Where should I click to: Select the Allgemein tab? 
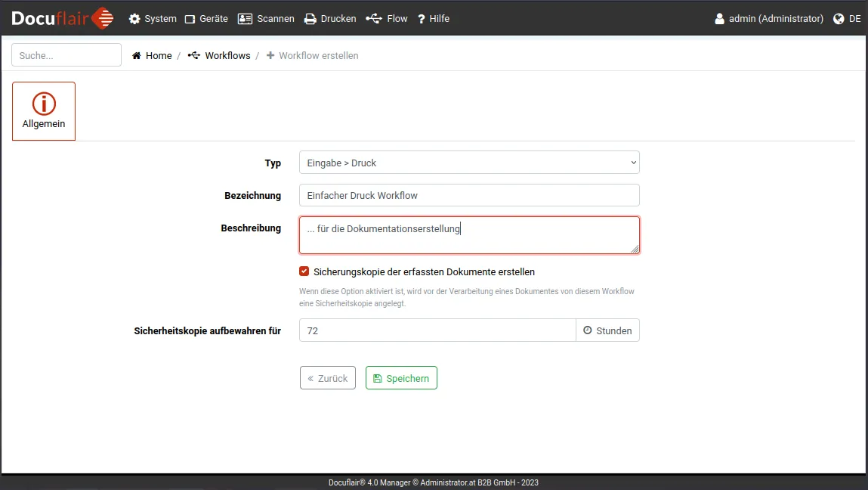coord(44,111)
